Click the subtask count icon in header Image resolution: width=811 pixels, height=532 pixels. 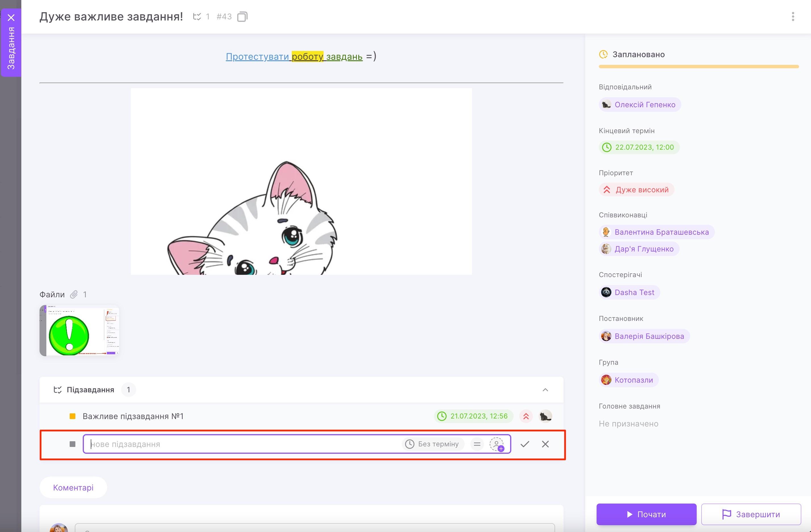coord(197,17)
